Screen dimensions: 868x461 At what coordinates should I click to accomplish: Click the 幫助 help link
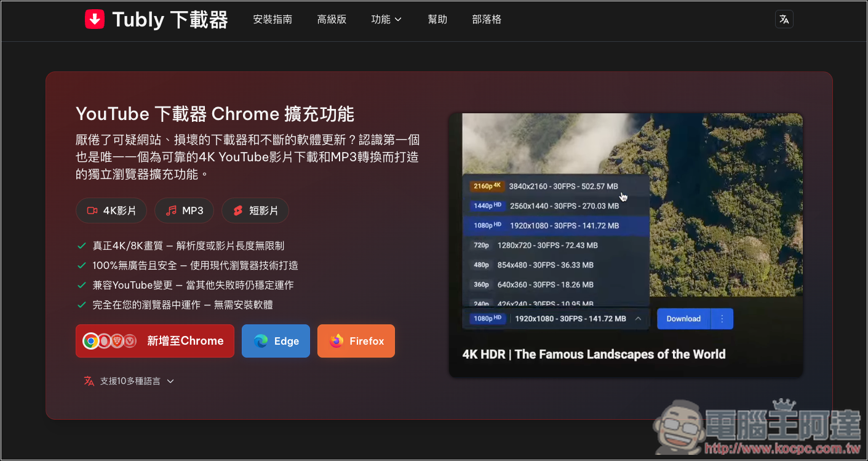(x=437, y=19)
